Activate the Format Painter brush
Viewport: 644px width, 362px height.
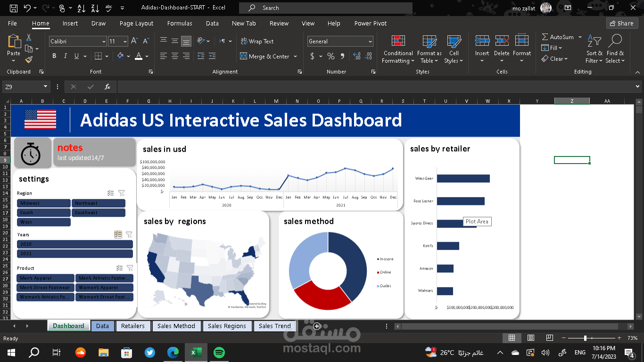29,59
